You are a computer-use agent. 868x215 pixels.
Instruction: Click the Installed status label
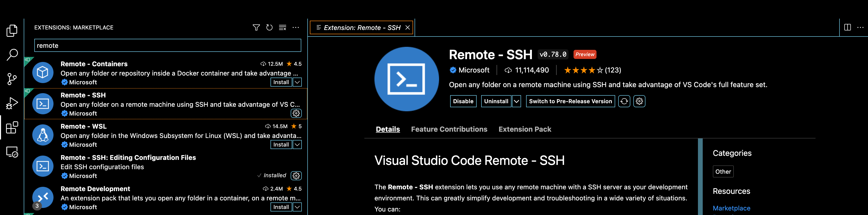point(274,175)
